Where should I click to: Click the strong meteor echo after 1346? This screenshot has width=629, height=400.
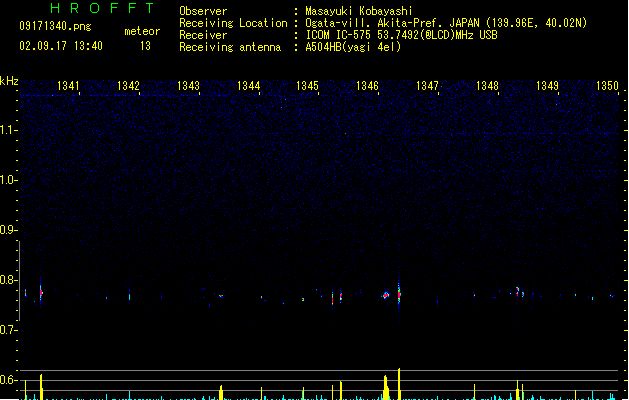[x=399, y=294]
